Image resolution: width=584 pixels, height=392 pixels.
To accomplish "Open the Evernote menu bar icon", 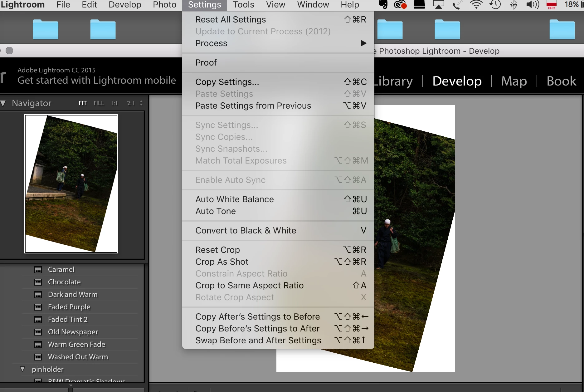I will point(383,4).
